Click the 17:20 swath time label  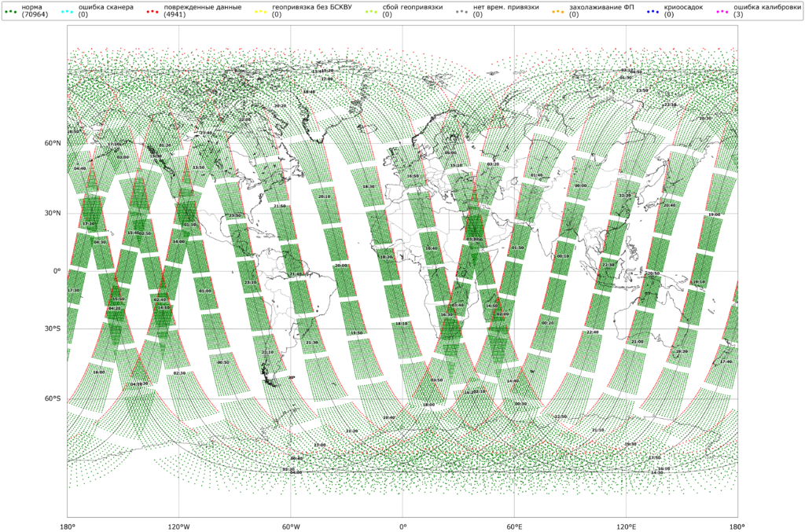coord(88,224)
